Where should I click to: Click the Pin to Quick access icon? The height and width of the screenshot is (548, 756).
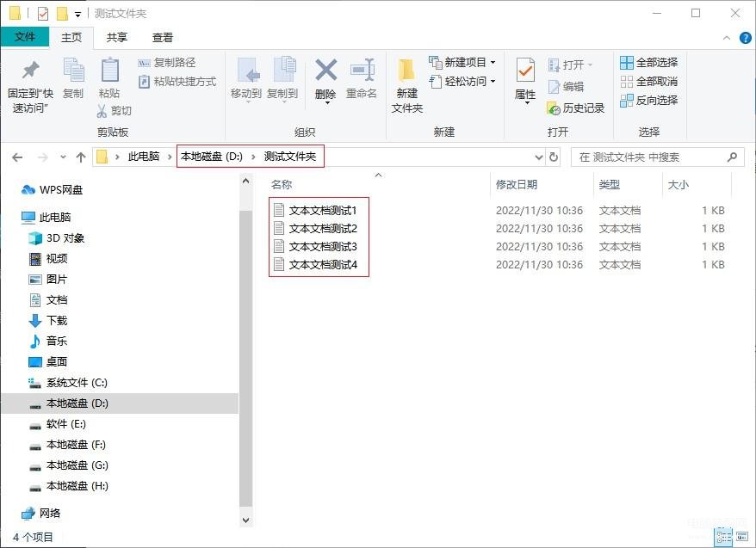pos(30,71)
